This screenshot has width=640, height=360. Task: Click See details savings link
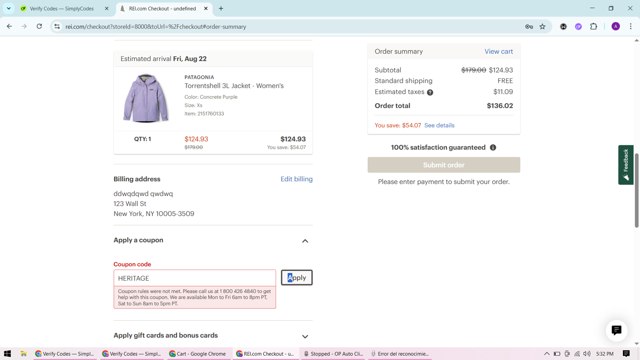[439, 125]
